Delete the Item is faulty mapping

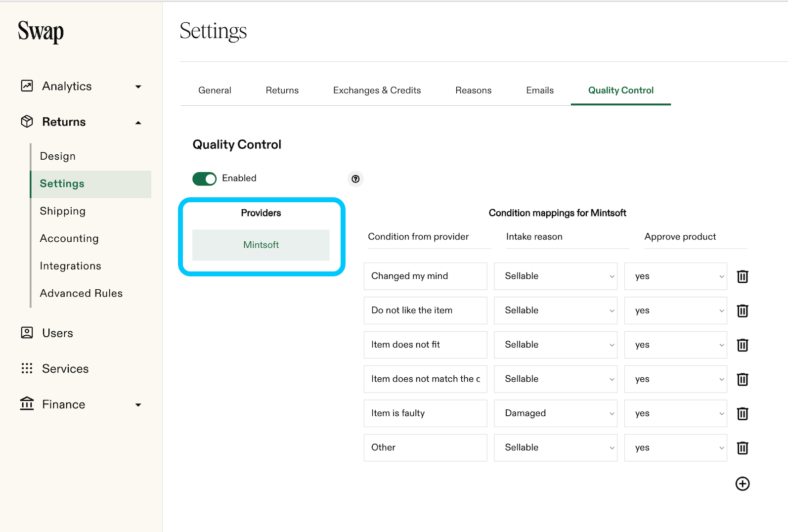pyautogui.click(x=743, y=413)
